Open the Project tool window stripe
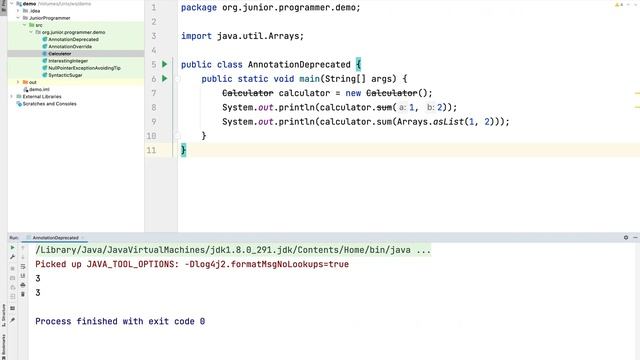 4,8
